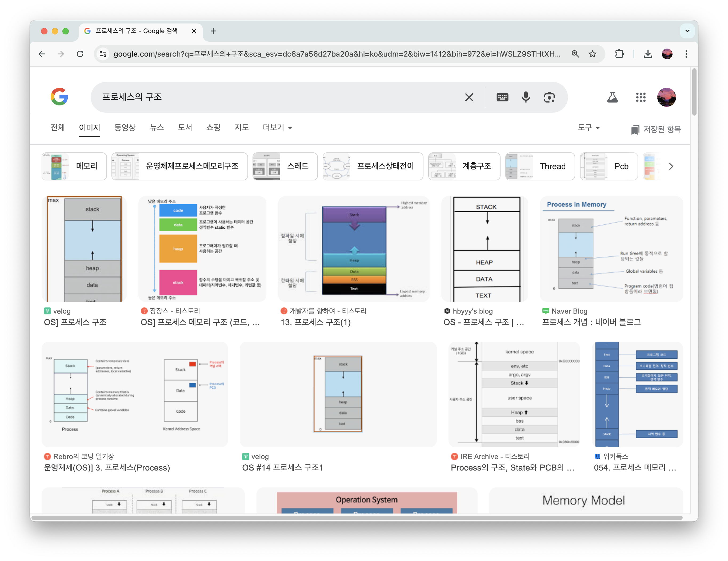Clear the search box with X icon

tap(469, 97)
